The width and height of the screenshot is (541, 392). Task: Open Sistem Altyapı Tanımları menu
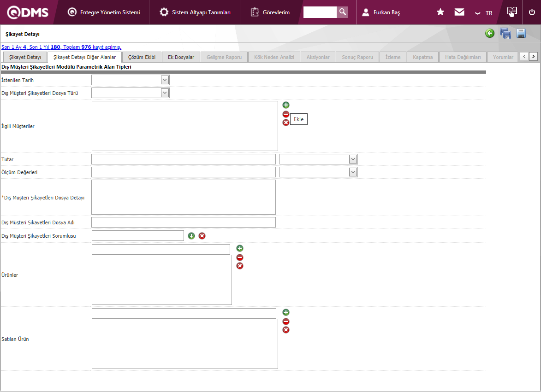[x=195, y=12]
